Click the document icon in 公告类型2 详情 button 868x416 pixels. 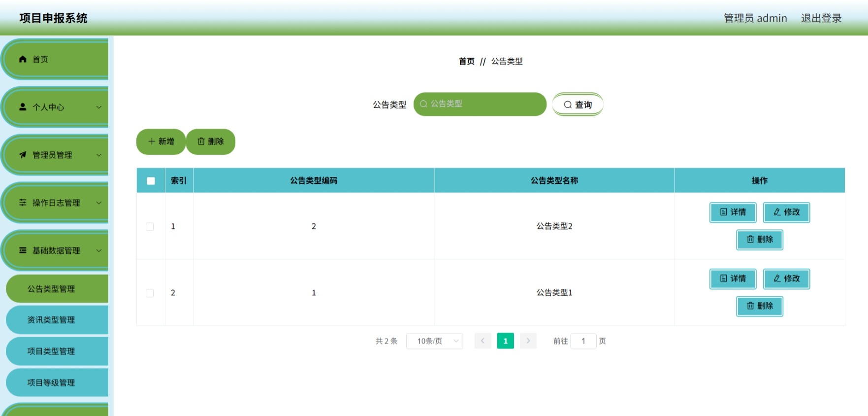tap(724, 212)
